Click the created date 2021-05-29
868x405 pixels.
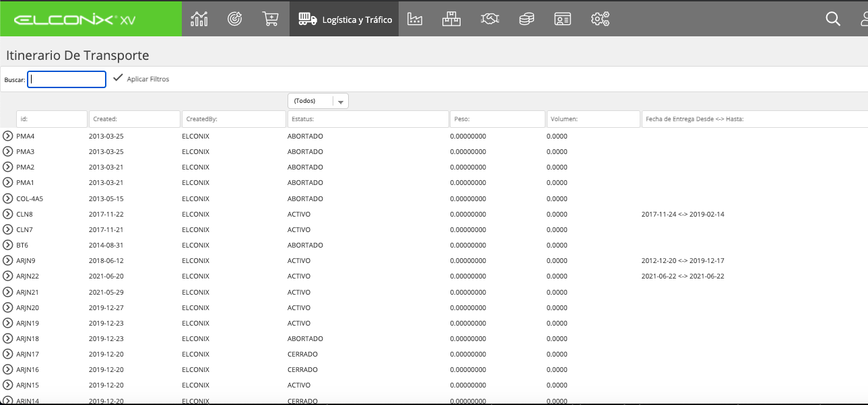coord(106,292)
